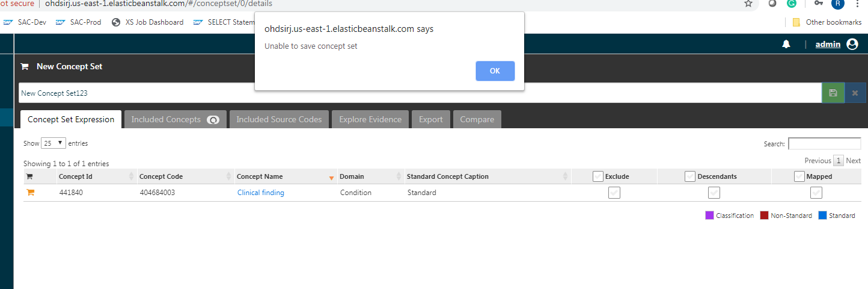868x289 pixels.
Task: Switch to Included Concepts tab
Action: (x=176, y=119)
